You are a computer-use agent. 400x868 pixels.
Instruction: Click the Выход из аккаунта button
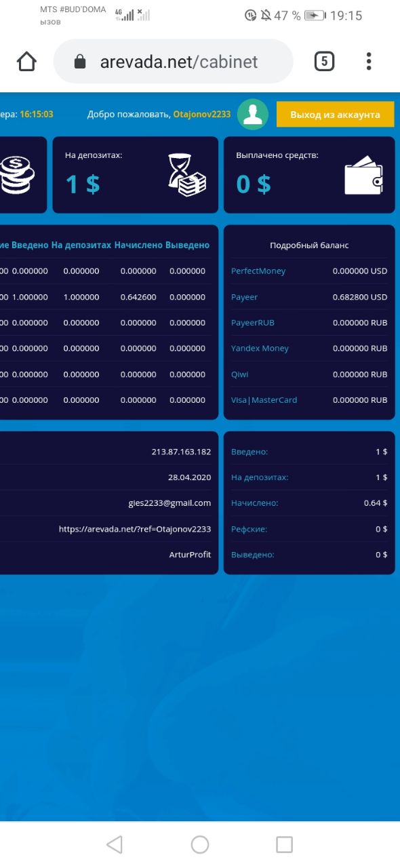(x=335, y=115)
